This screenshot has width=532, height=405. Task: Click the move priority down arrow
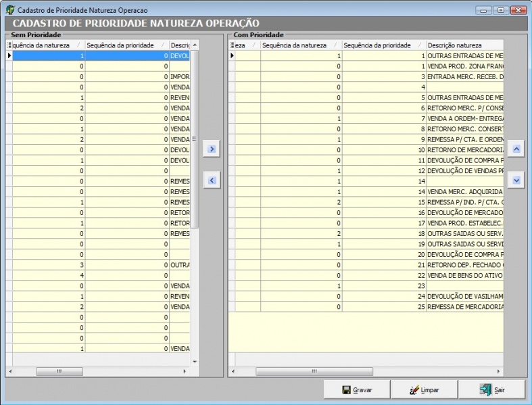click(516, 181)
